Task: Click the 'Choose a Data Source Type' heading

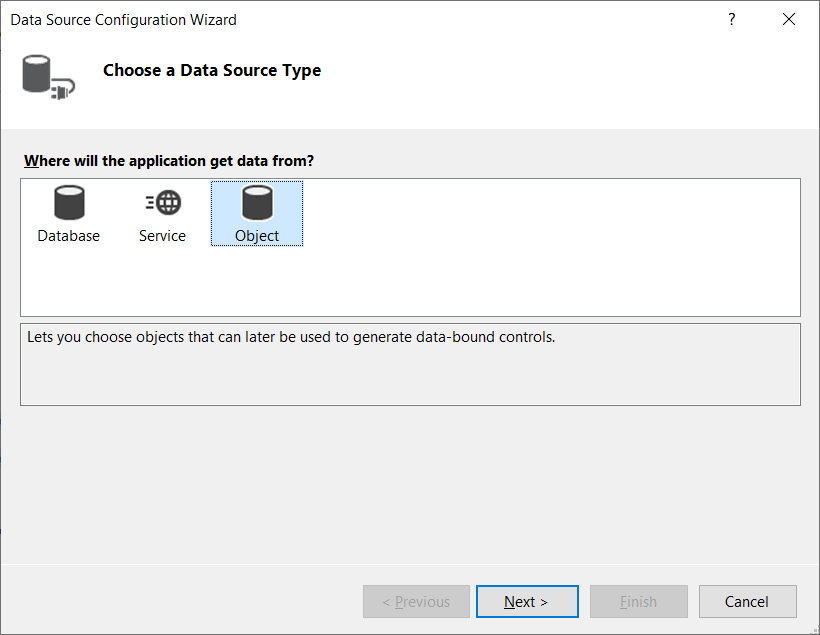Action: click(212, 70)
